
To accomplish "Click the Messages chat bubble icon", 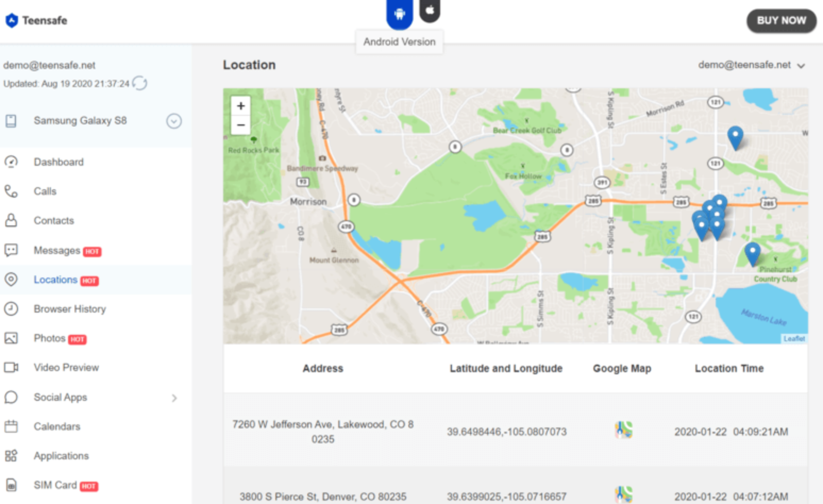I will 11,250.
